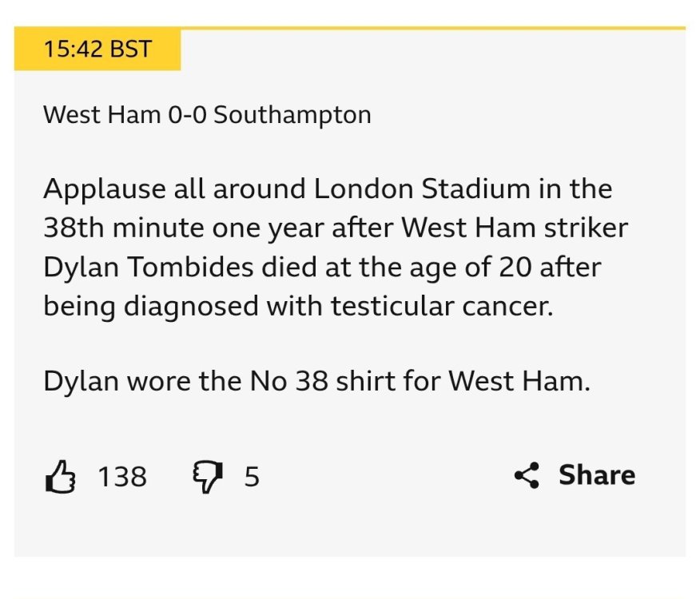Click the 5 dislikes count
Screen dimensions: 700x599
point(252,477)
